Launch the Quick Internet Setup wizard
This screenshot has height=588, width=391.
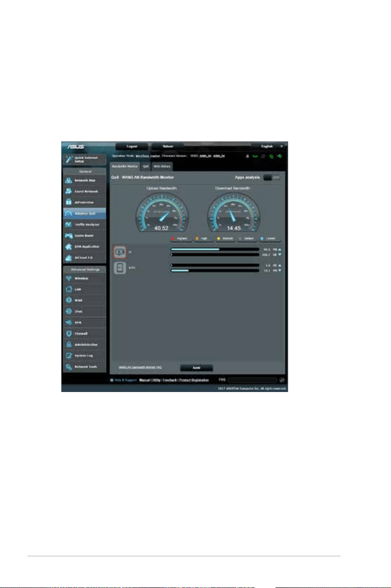(x=85, y=159)
